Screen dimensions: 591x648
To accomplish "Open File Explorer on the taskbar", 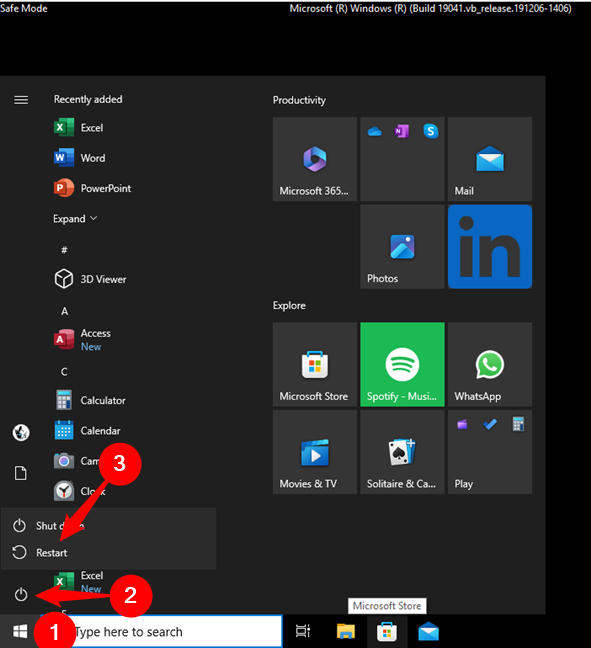I will [346, 631].
